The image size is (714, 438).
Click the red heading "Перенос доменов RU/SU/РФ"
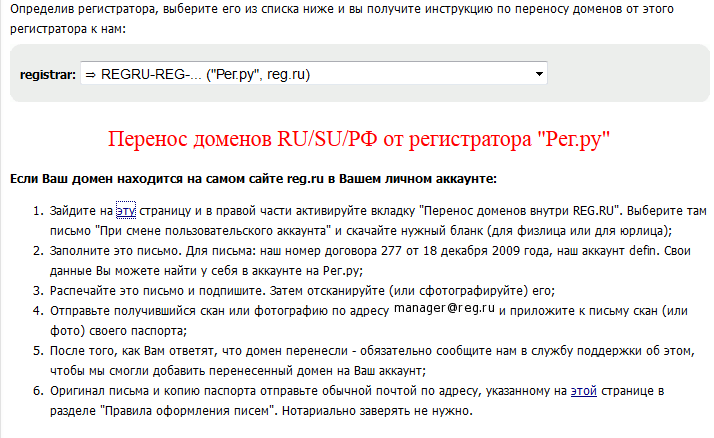pos(242,139)
